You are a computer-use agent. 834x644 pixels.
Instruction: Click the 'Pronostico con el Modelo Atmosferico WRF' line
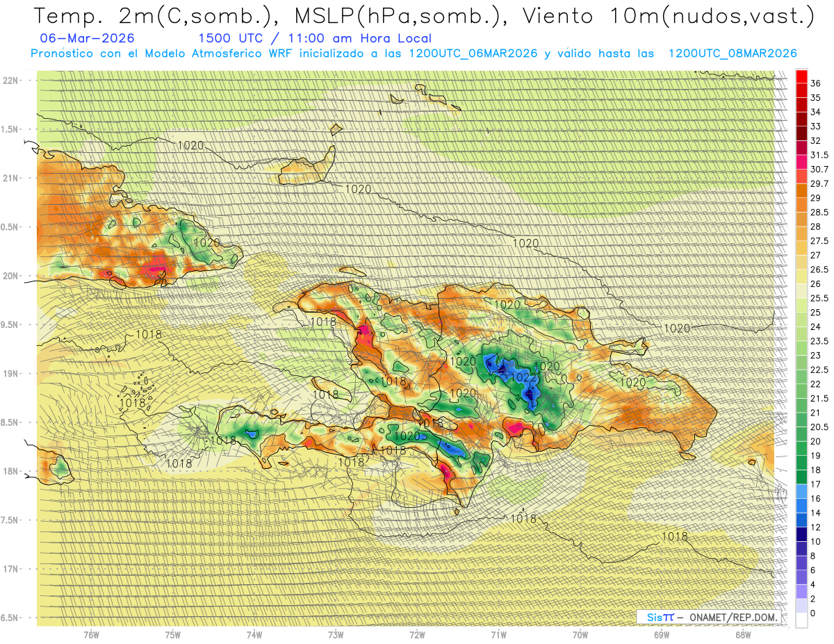click(414, 53)
